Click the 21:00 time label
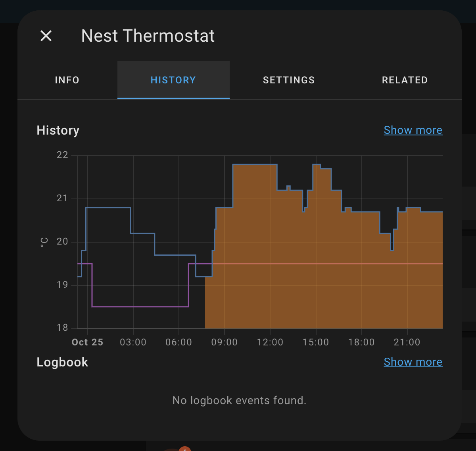Image resolution: width=476 pixels, height=451 pixels. (x=407, y=342)
